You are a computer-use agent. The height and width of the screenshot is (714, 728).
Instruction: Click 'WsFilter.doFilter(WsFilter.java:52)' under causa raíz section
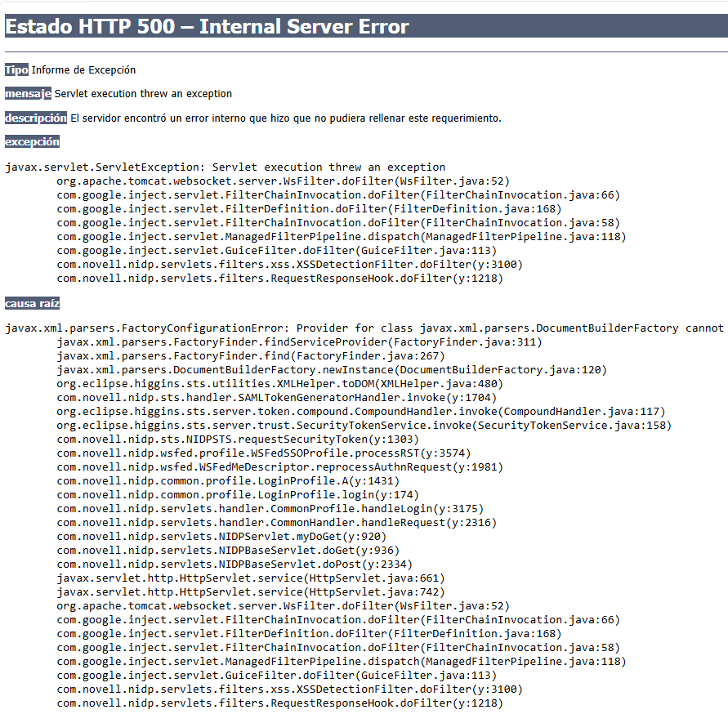pos(284,607)
